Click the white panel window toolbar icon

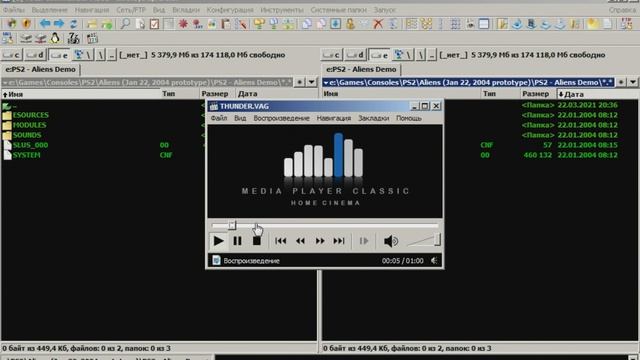[x=484, y=24]
